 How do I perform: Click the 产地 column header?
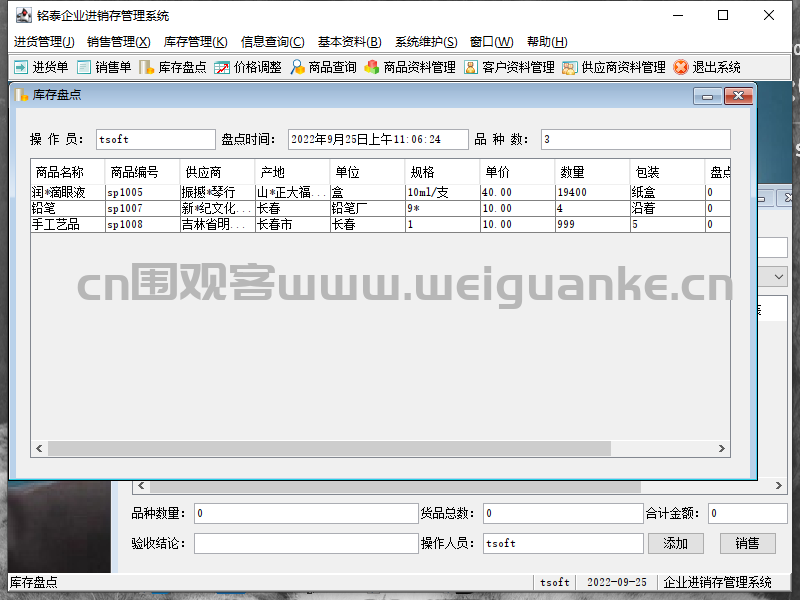tap(293, 172)
